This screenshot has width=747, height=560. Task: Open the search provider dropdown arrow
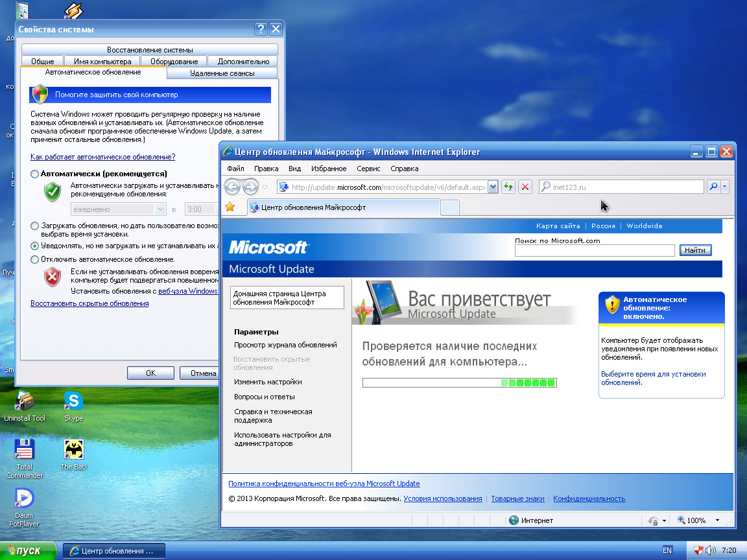pos(724,187)
